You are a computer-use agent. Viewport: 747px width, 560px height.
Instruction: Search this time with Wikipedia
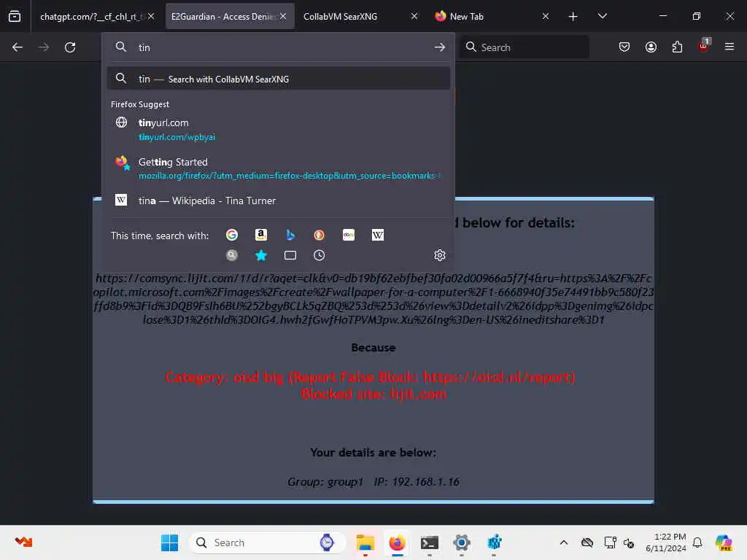378,235
